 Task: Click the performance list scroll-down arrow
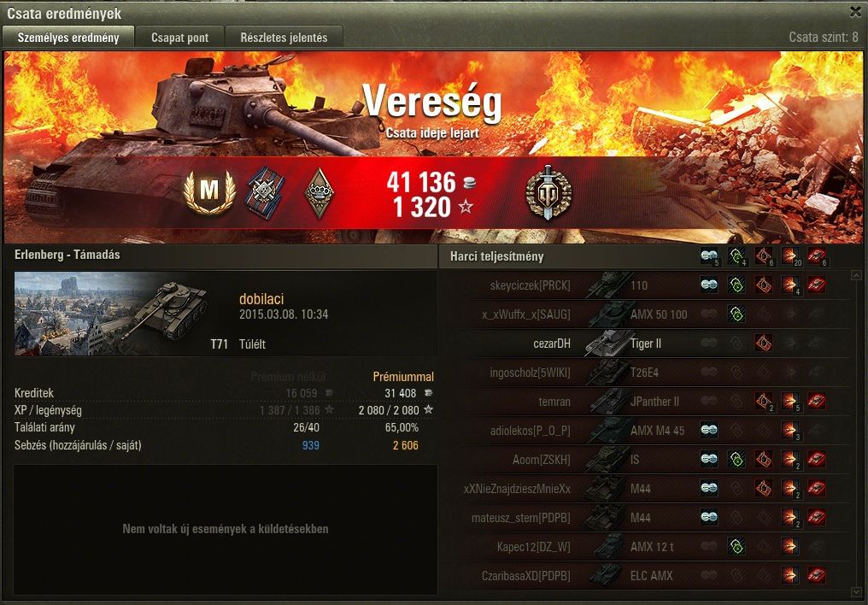pos(856,592)
